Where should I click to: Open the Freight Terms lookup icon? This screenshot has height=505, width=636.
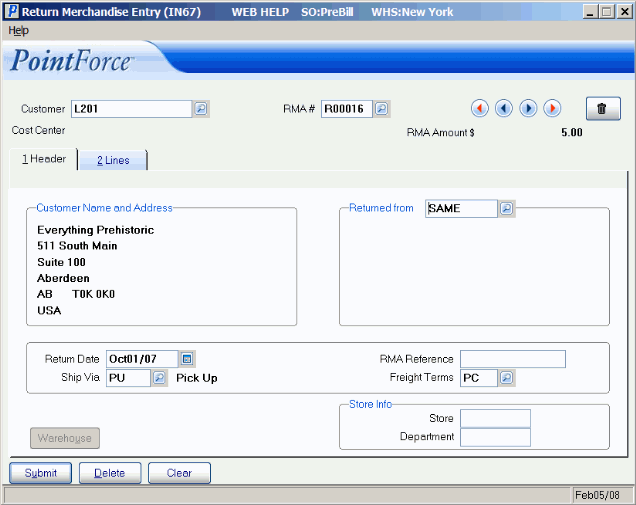pos(507,378)
